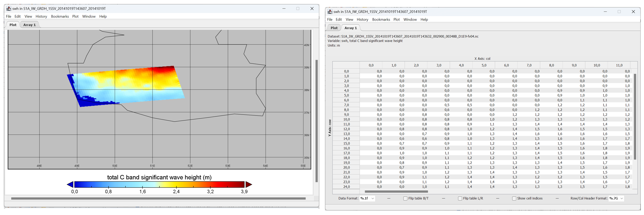Click the 'Units: m' line

(334, 45)
